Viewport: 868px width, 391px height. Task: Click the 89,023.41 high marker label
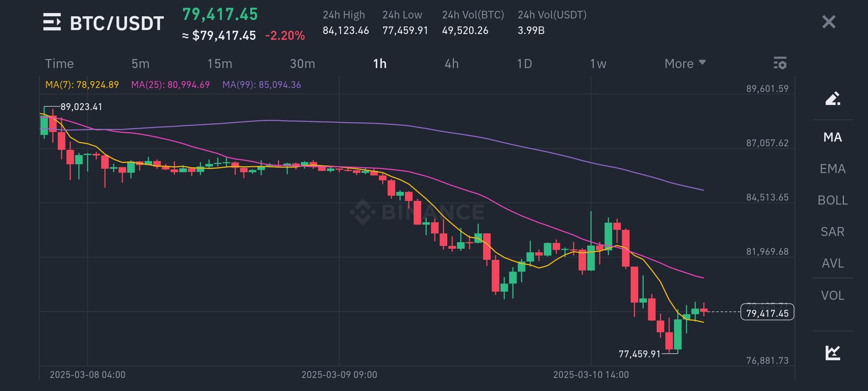pyautogui.click(x=81, y=107)
